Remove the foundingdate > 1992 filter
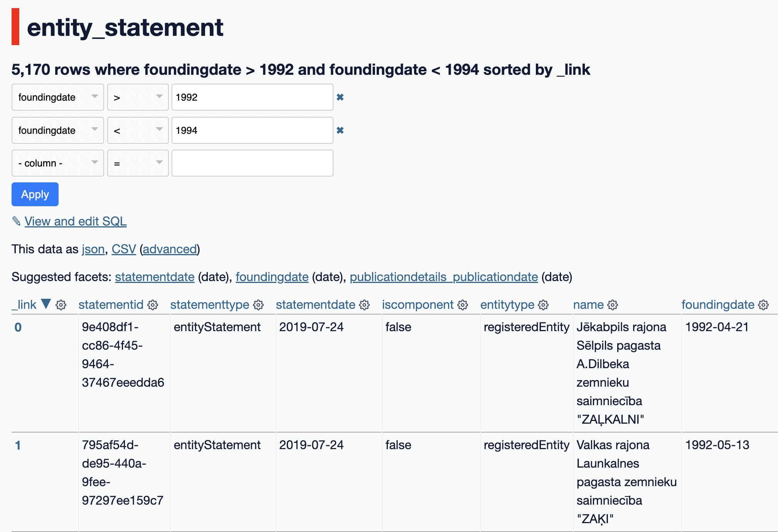 [340, 97]
